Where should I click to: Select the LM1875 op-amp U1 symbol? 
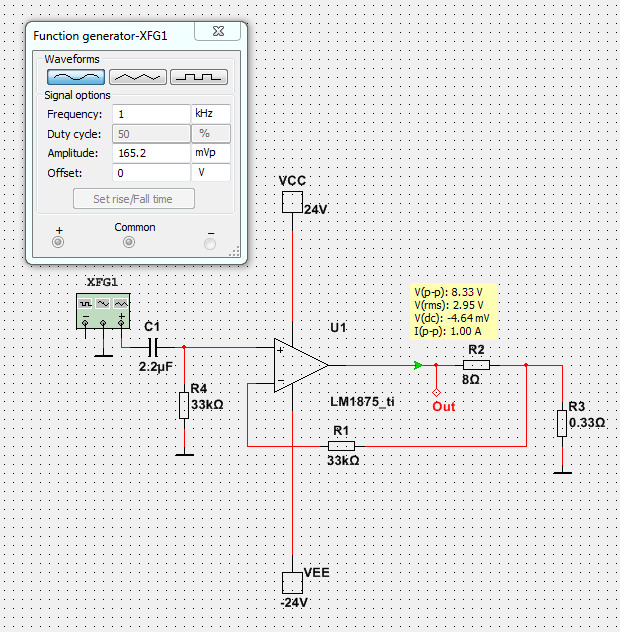pyautogui.click(x=301, y=365)
